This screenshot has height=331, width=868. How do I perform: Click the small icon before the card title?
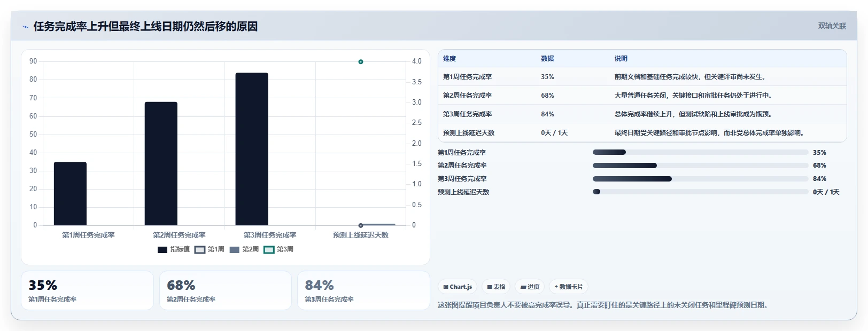click(x=25, y=27)
